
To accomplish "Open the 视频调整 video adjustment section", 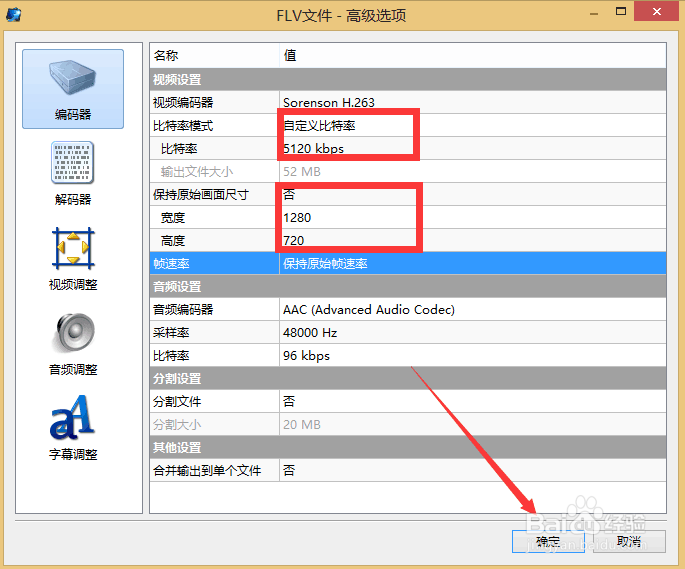I will [x=73, y=259].
